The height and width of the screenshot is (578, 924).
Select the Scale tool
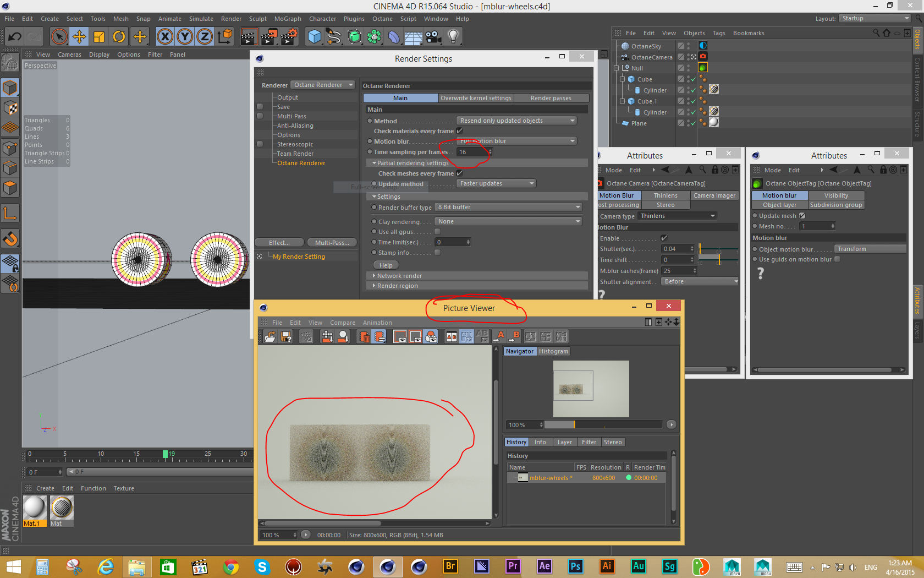click(99, 37)
